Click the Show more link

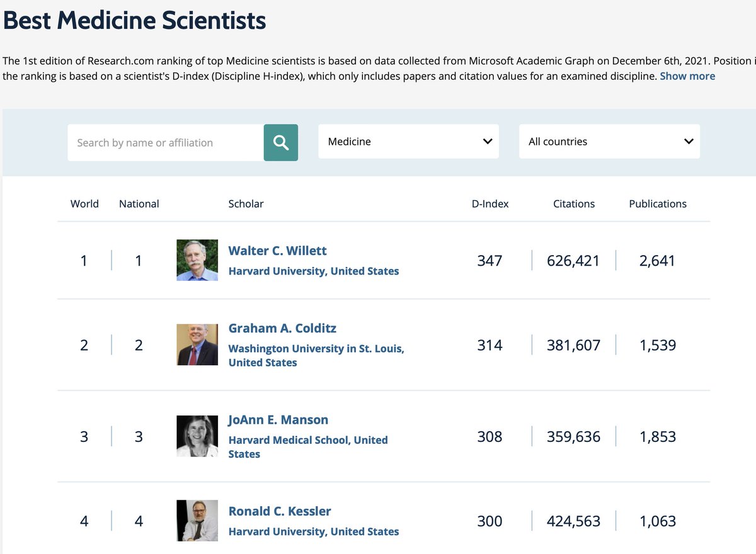tap(687, 76)
